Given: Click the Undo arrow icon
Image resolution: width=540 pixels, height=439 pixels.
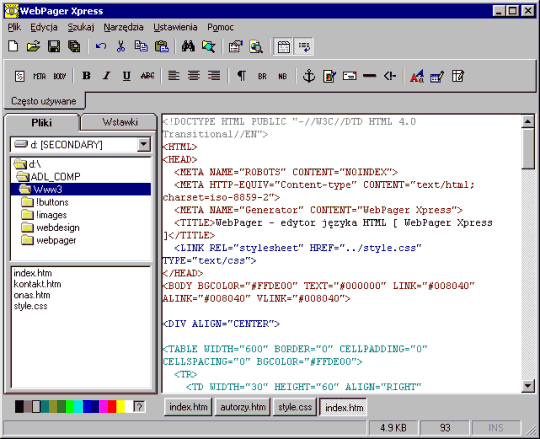Looking at the screenshot, I should pyautogui.click(x=101, y=46).
